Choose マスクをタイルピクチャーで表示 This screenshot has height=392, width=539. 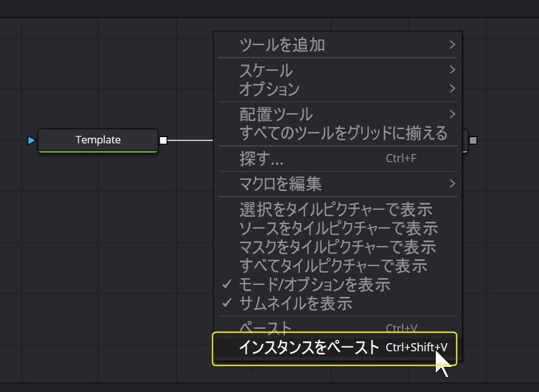pos(337,247)
